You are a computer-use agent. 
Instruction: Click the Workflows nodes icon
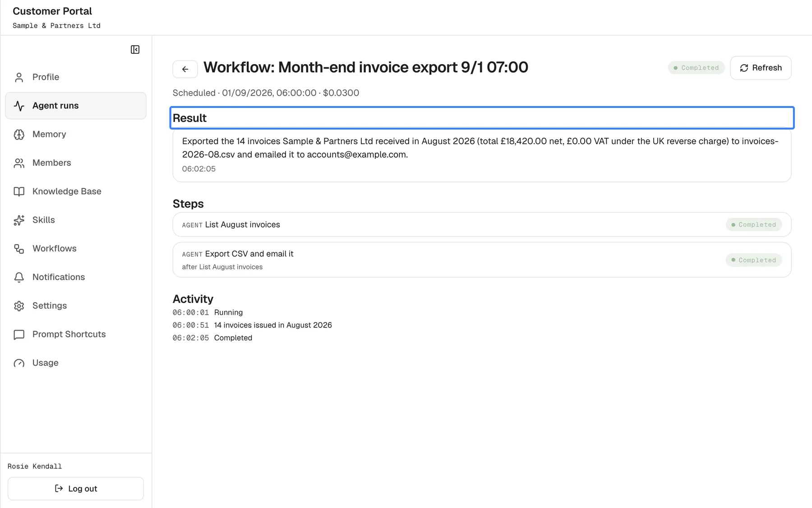[19, 249]
